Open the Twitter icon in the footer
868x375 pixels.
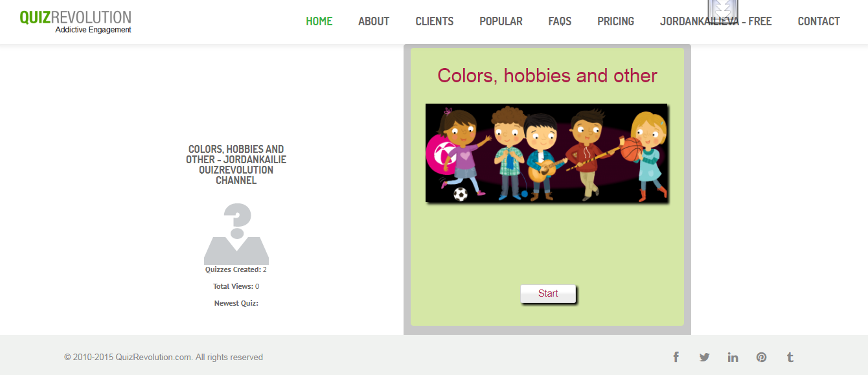[704, 357]
